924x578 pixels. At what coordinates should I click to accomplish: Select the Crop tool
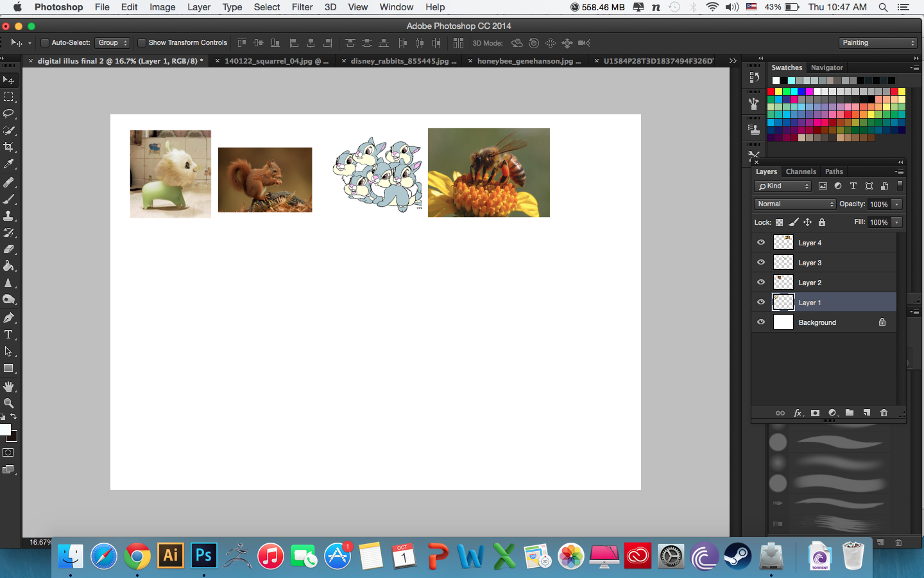point(9,147)
